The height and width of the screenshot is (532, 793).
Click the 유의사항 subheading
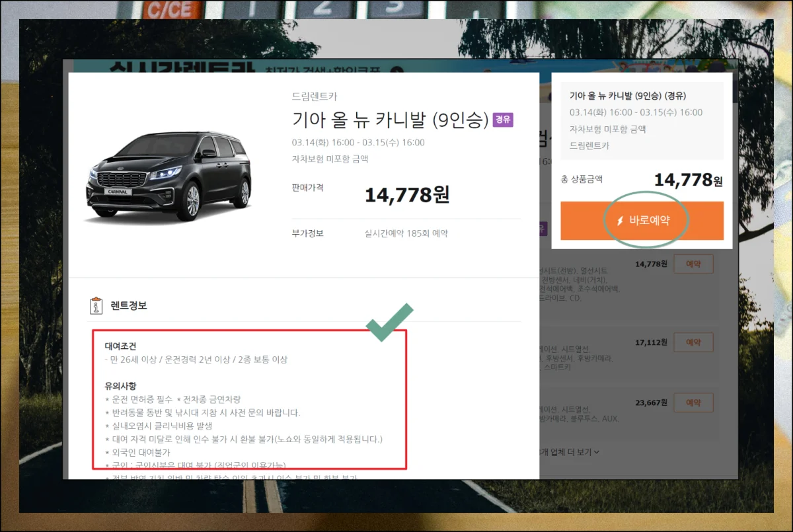(x=121, y=385)
